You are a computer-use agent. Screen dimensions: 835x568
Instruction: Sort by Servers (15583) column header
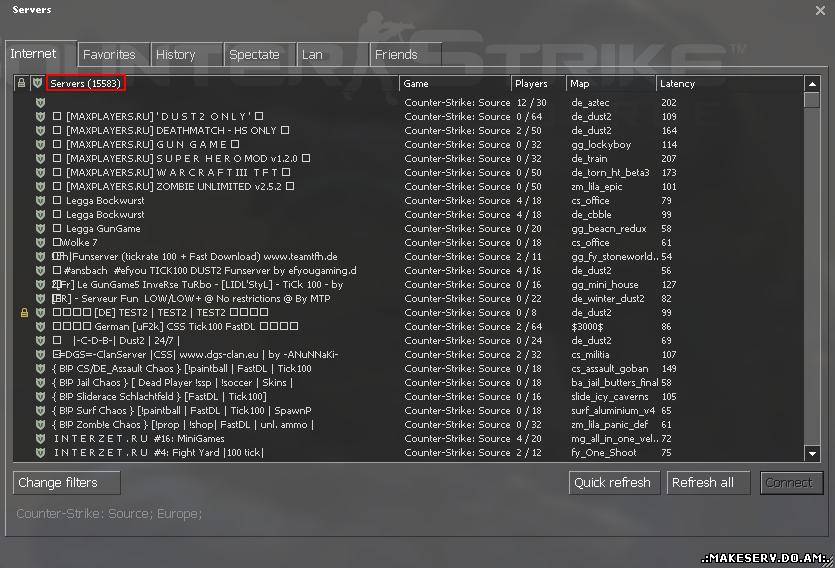[222, 84]
